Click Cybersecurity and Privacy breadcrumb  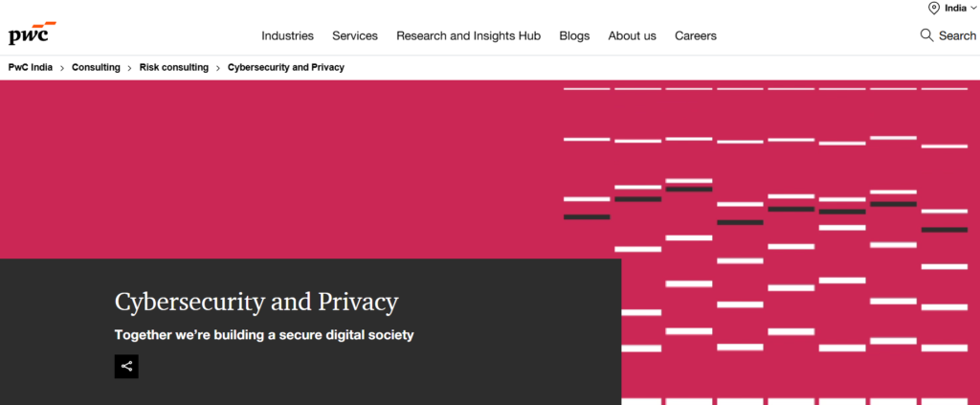[285, 67]
